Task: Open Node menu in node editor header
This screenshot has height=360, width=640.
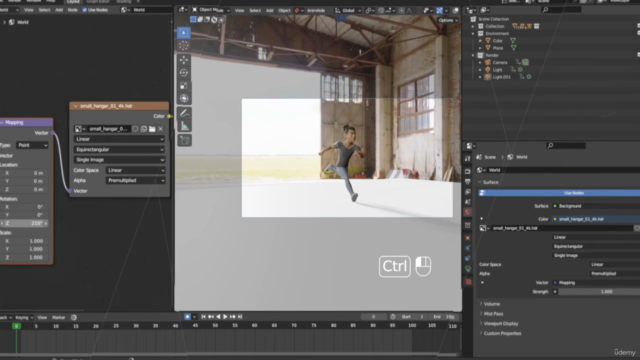Action: point(73,10)
